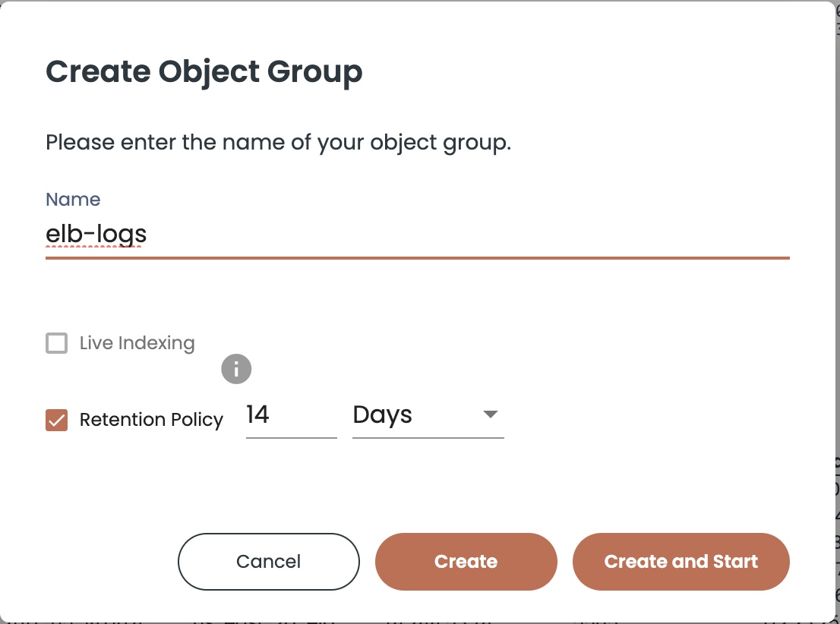The width and height of the screenshot is (840, 624).
Task: Click the white checkmark in Retention Policy box
Action: pyautogui.click(x=57, y=421)
